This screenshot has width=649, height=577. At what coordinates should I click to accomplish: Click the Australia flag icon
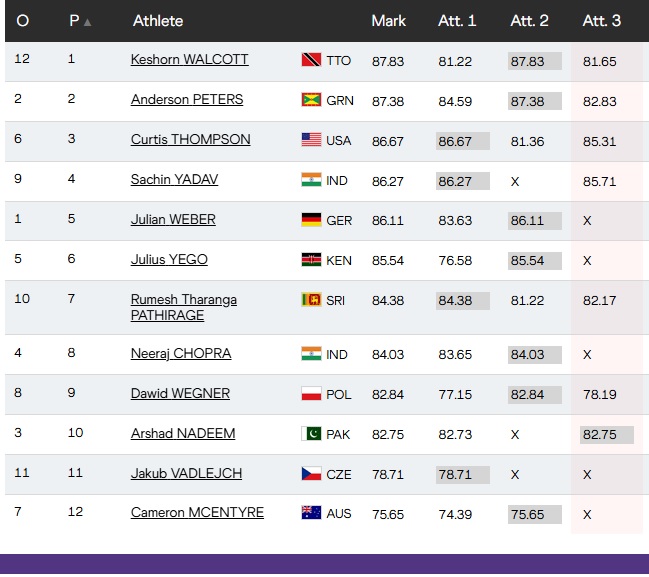point(311,513)
